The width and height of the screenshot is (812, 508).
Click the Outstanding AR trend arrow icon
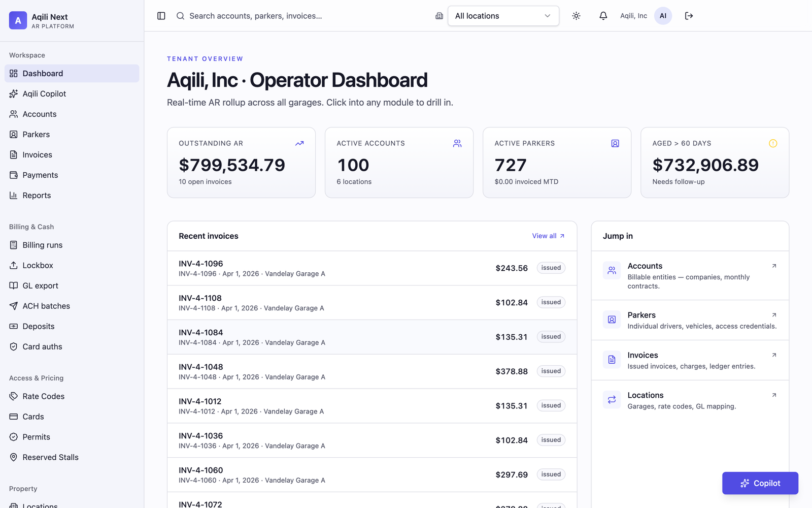click(x=299, y=143)
